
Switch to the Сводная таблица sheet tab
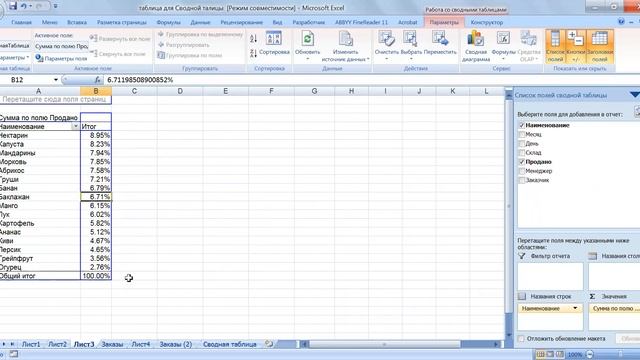(x=229, y=344)
